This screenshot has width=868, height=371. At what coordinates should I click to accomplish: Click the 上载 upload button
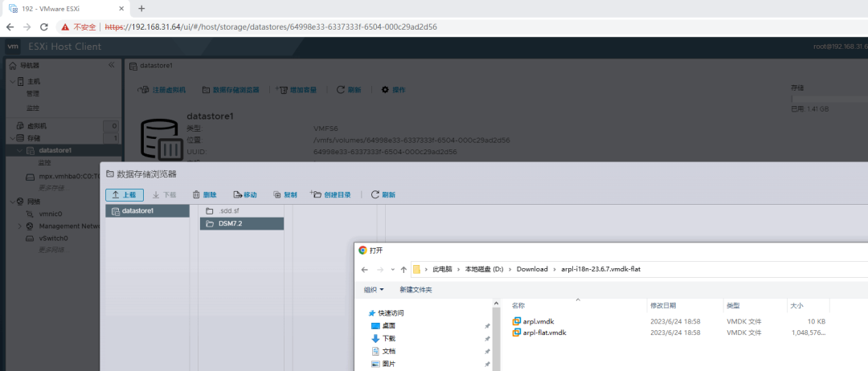(125, 194)
